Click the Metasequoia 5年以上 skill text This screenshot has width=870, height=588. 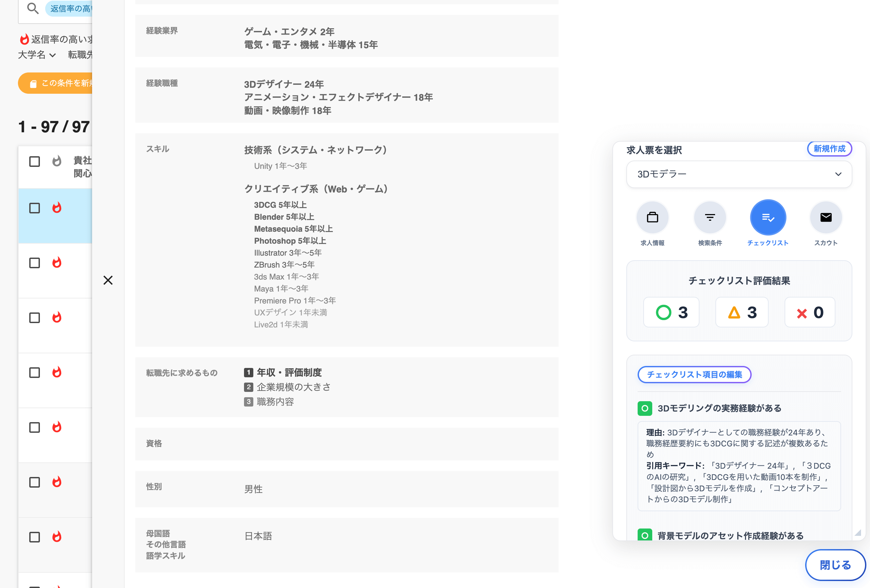(x=293, y=229)
